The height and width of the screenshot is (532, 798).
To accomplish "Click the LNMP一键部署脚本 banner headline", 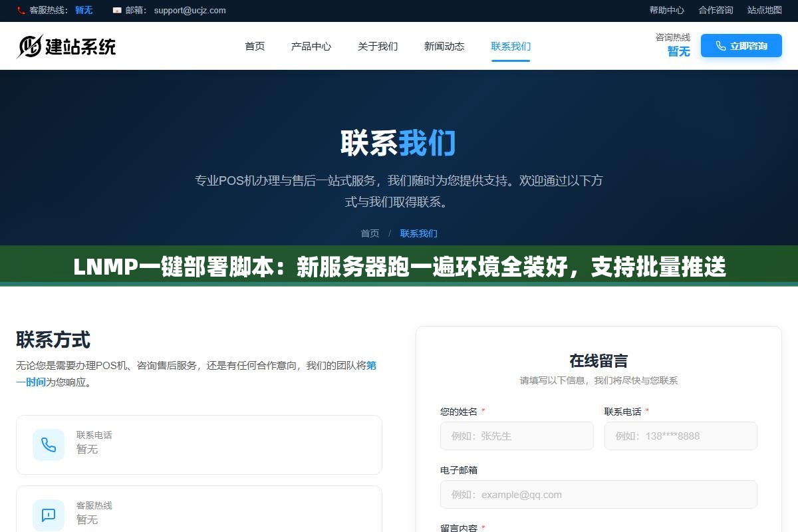I will pyautogui.click(x=399, y=267).
